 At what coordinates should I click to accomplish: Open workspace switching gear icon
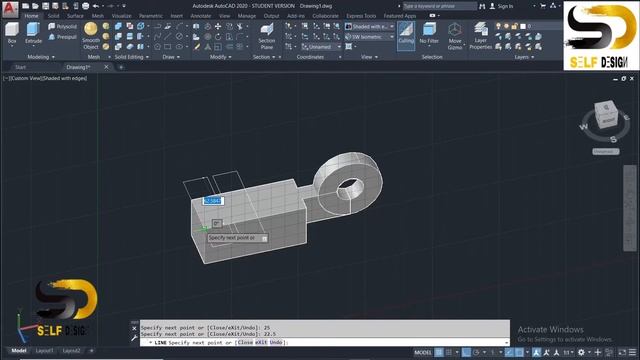tap(581, 352)
